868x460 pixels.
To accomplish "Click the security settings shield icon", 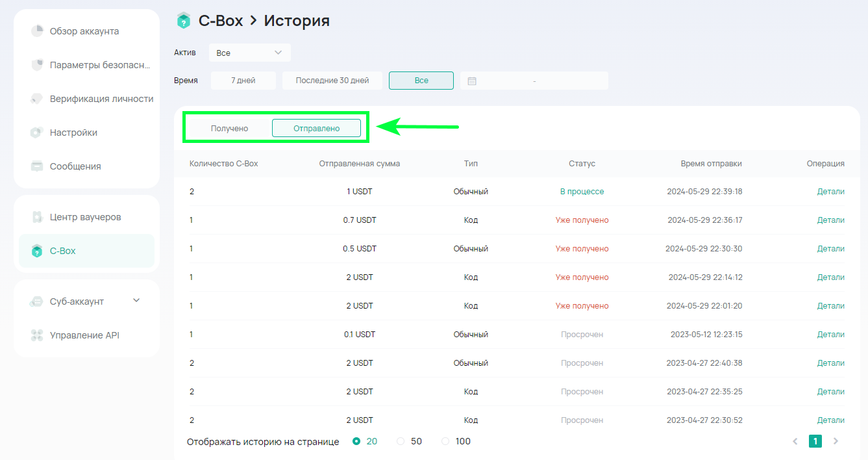I will coord(37,65).
